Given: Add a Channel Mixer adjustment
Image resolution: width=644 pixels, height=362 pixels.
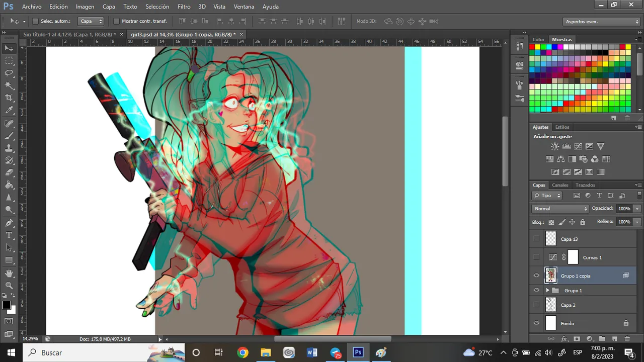Looking at the screenshot, I should [595, 159].
